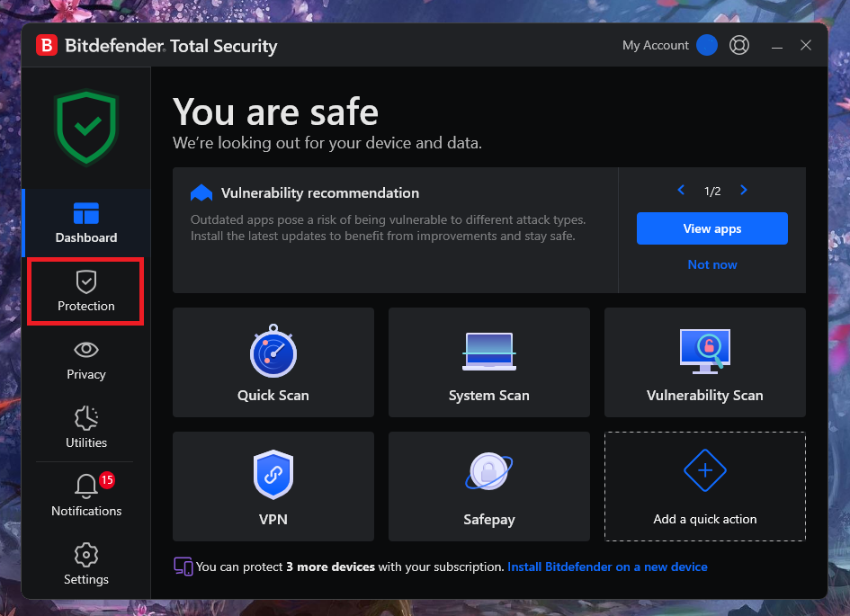
Task: Click the 1/2 recommendation page counter
Action: [x=712, y=191]
